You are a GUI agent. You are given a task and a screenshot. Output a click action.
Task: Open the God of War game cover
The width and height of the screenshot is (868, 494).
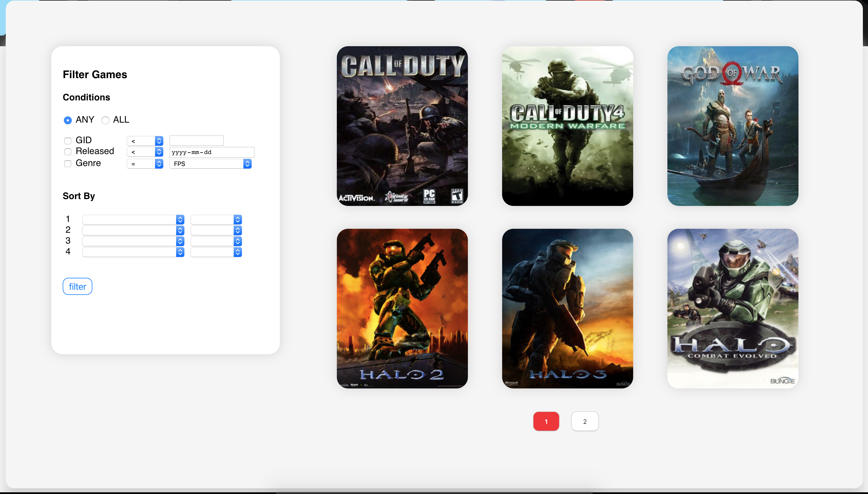click(733, 126)
